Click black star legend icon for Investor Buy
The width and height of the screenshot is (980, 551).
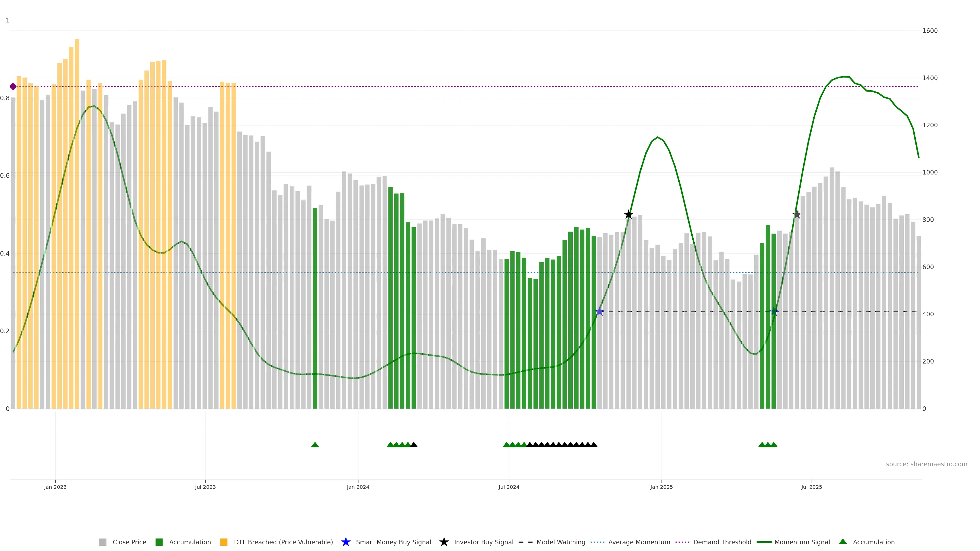pos(444,542)
